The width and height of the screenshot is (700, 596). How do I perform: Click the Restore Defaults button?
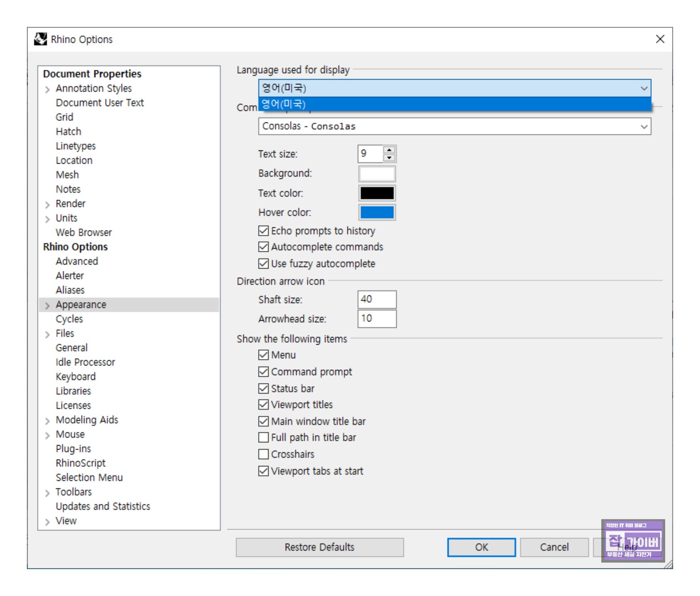tap(319, 547)
